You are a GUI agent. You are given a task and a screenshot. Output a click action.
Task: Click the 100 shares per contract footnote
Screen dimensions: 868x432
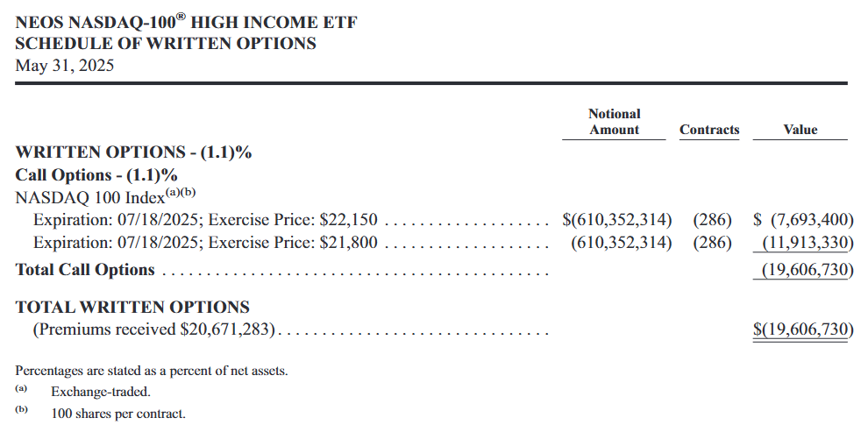[118, 413]
